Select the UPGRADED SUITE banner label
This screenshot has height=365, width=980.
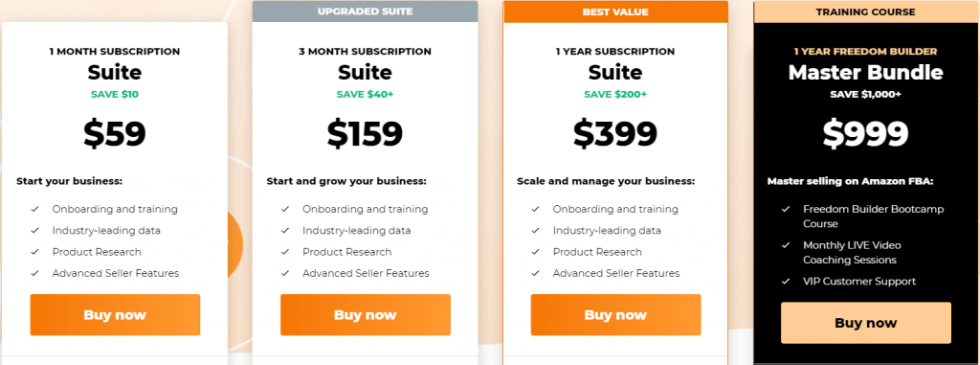coord(365,11)
